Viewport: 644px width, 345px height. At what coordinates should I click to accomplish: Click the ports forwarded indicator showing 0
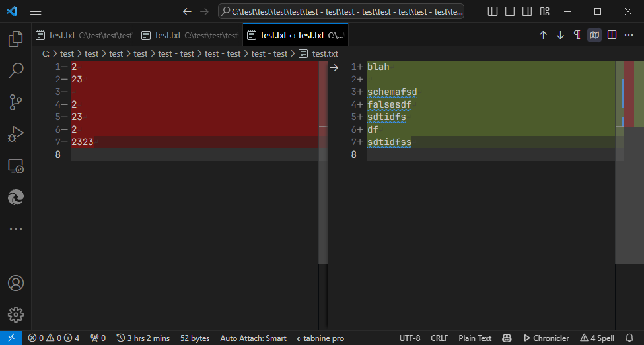(98, 338)
